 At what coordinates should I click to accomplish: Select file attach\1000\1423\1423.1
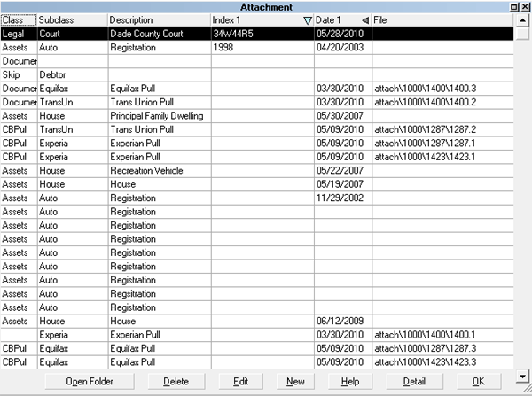442,157
